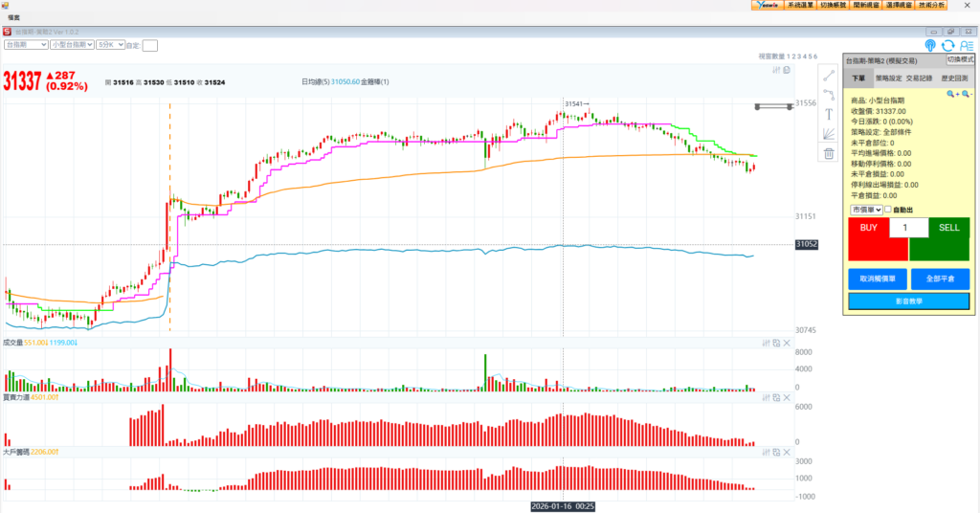
Task: Click trash icon to delete drawings
Action: [x=829, y=153]
